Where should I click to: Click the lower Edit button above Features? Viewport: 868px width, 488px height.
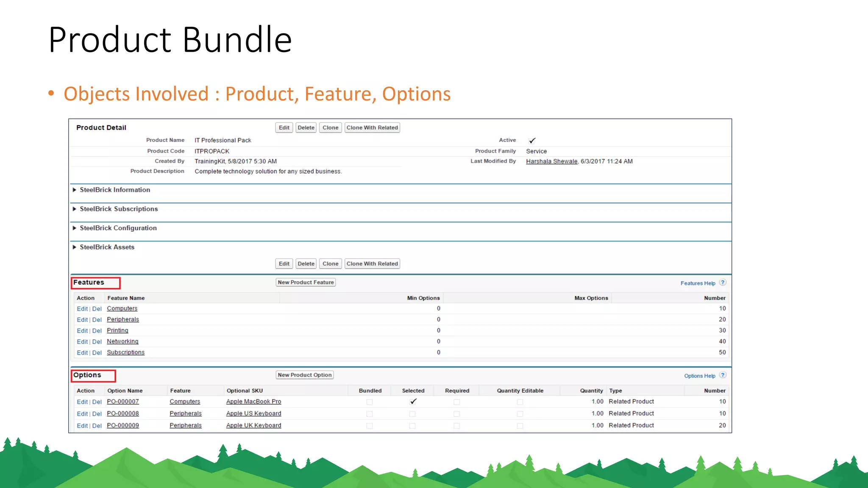(284, 263)
